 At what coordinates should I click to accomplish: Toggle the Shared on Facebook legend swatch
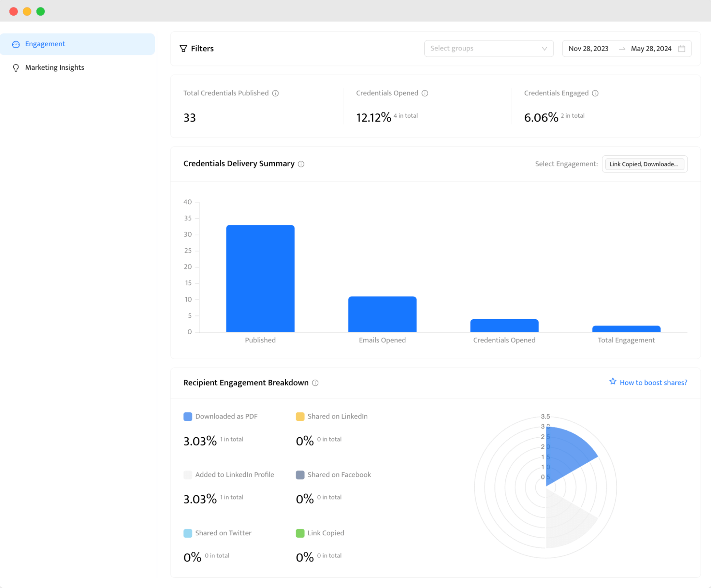[x=300, y=475]
